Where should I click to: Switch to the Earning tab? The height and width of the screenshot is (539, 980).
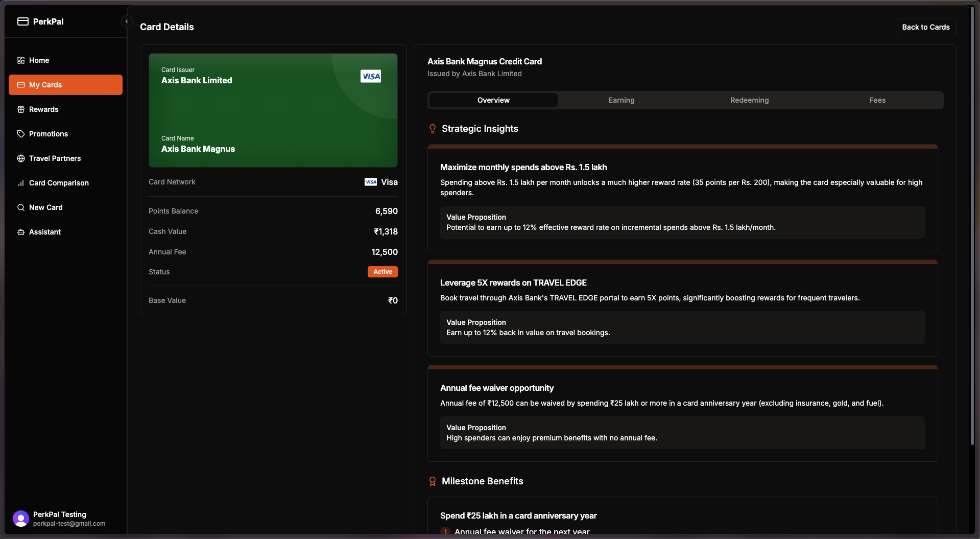point(622,100)
